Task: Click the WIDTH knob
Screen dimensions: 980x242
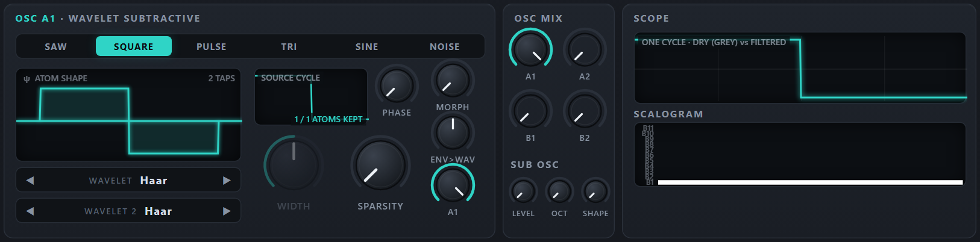Action: (x=294, y=166)
